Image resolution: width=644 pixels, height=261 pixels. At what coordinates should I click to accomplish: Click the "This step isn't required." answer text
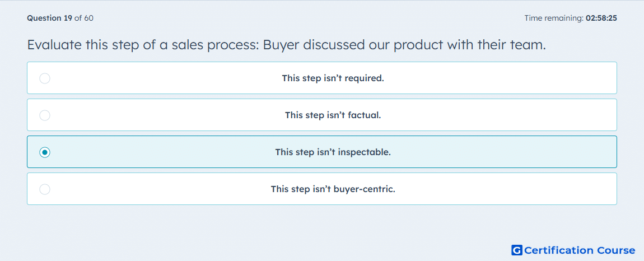[333, 78]
